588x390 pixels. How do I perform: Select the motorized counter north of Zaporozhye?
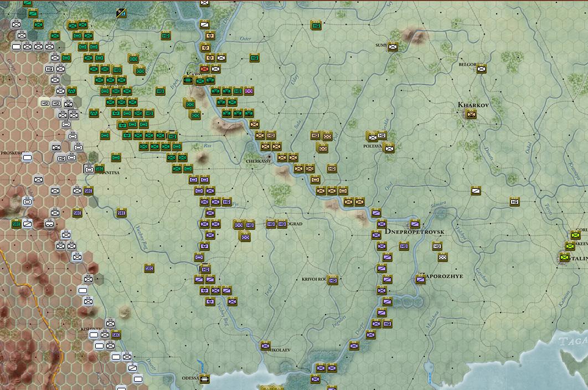tap(442, 258)
